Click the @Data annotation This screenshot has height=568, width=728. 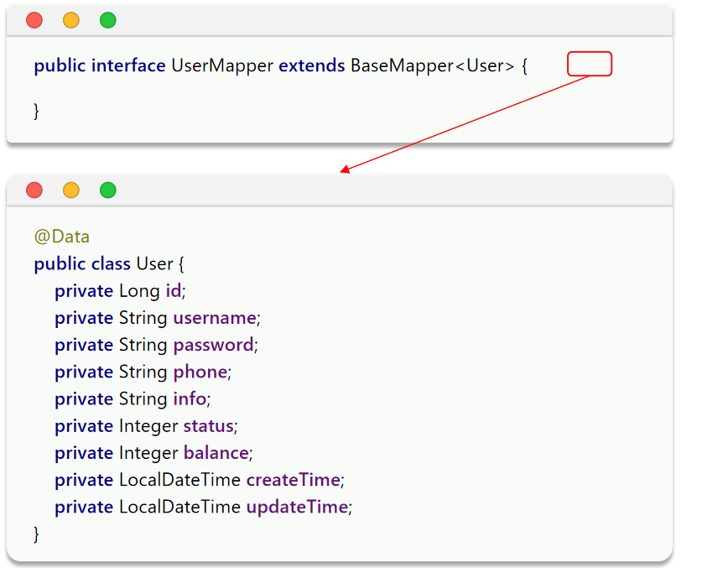tap(61, 237)
